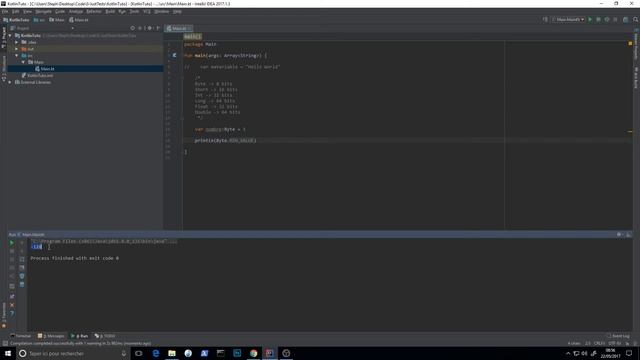640x360 pixels.
Task: Click the Debug icon in the top toolbar
Action: tap(598, 20)
